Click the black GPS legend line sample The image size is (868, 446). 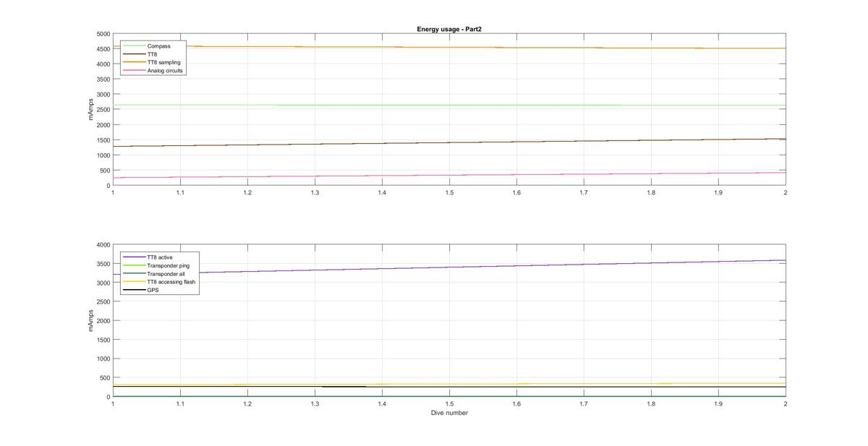click(134, 290)
